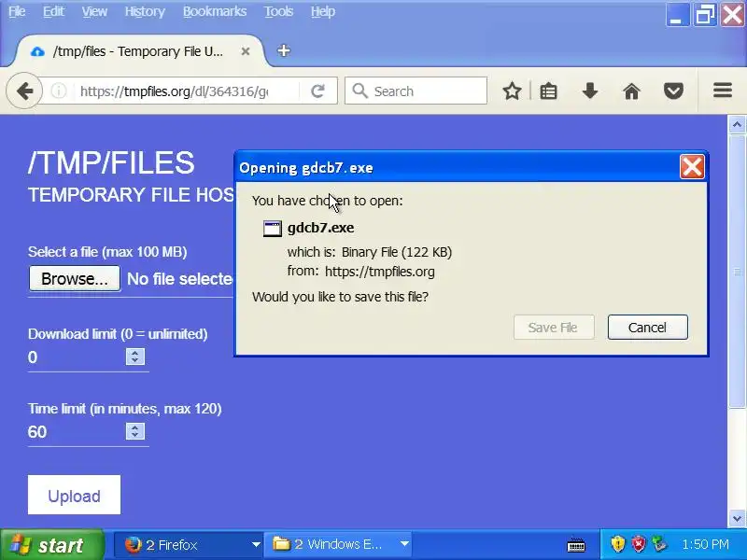Close the /tmp/files tab
747x560 pixels.
coord(246,51)
